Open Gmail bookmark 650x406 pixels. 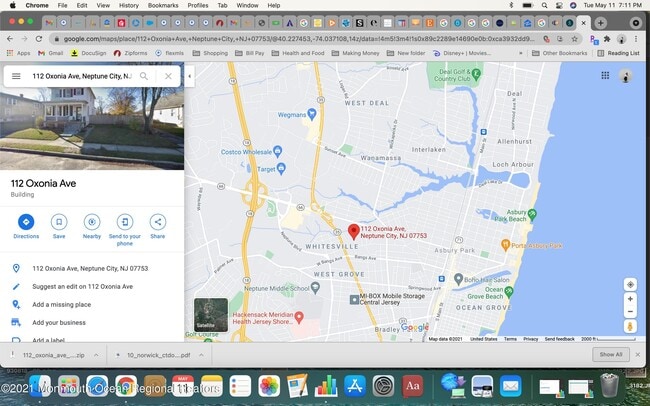[x=51, y=53]
